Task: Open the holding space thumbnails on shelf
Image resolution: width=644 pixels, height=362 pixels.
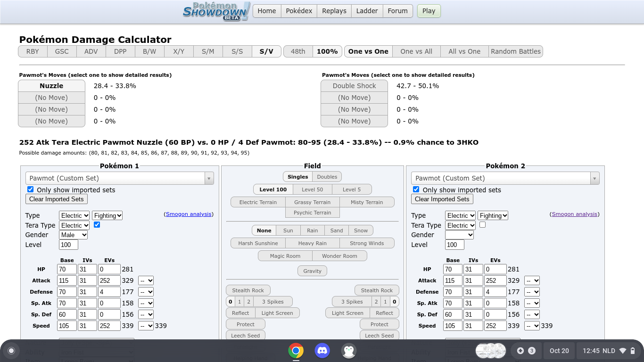Action: pyautogui.click(x=491, y=351)
